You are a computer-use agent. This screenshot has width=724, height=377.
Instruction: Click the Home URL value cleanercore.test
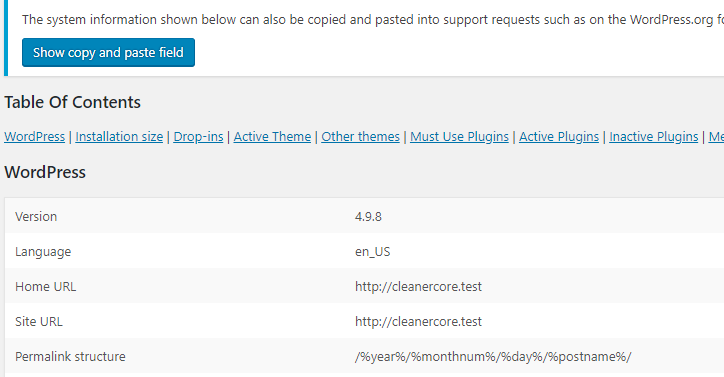click(x=418, y=287)
